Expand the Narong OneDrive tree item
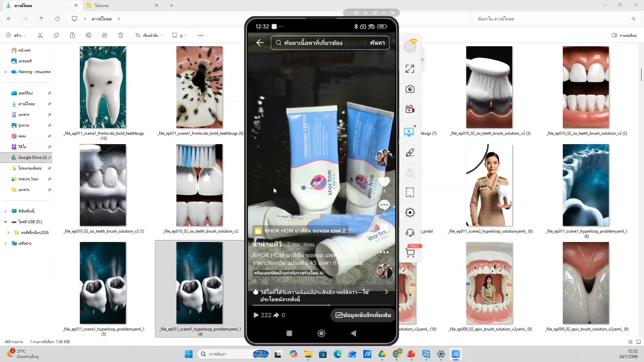Viewport: 644px width, 362px height. pyautogui.click(x=6, y=72)
